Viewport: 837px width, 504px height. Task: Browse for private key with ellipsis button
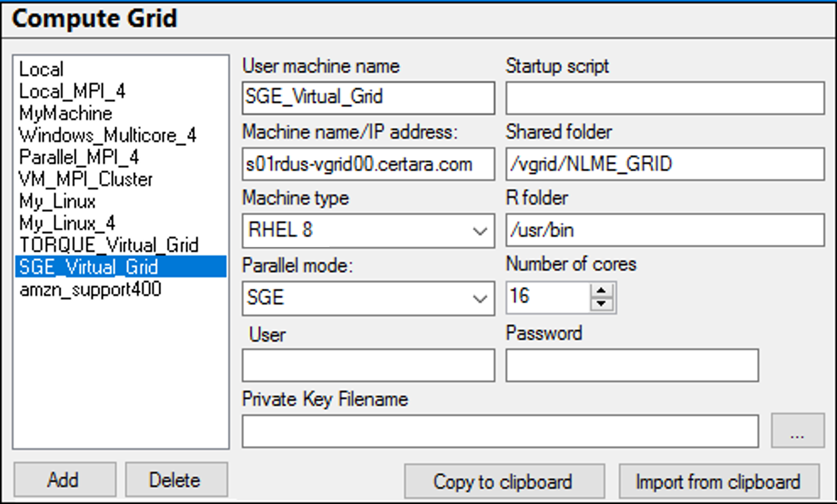797,431
